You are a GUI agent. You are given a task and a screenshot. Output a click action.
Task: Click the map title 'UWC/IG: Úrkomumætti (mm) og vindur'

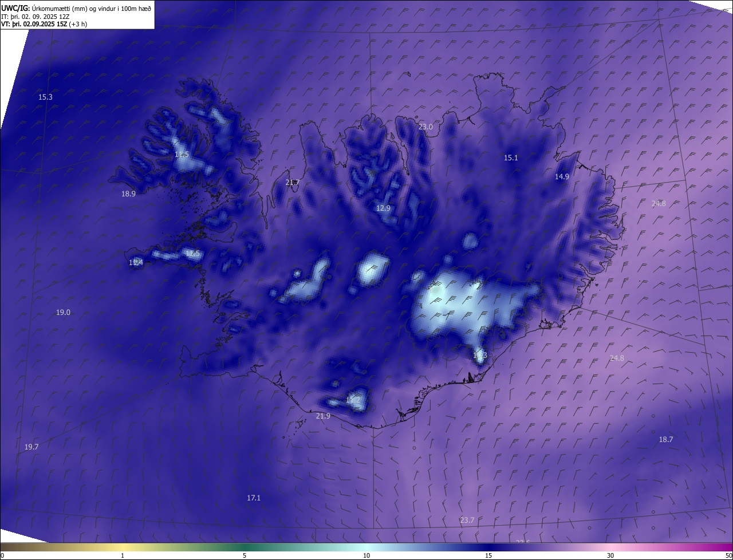tap(76, 7)
